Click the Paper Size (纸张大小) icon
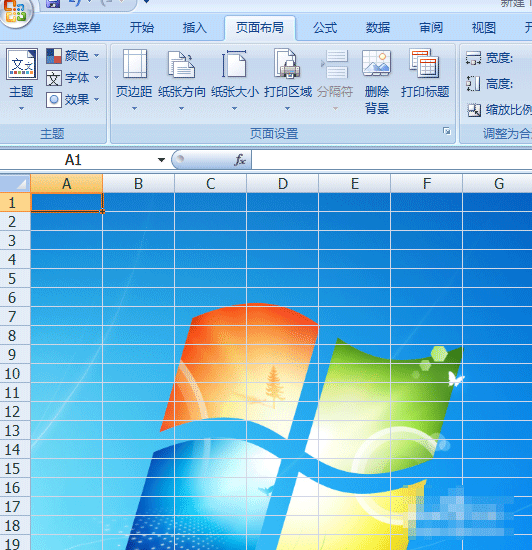 point(234,63)
